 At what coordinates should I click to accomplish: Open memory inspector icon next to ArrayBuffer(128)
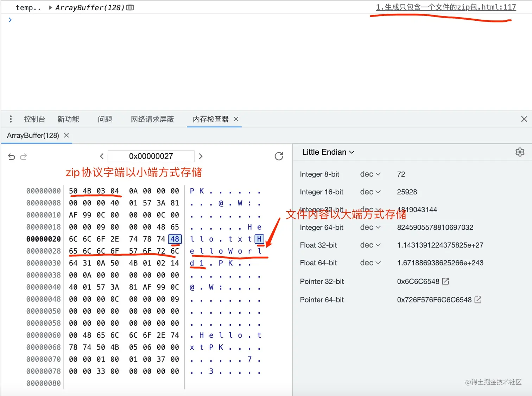130,7
